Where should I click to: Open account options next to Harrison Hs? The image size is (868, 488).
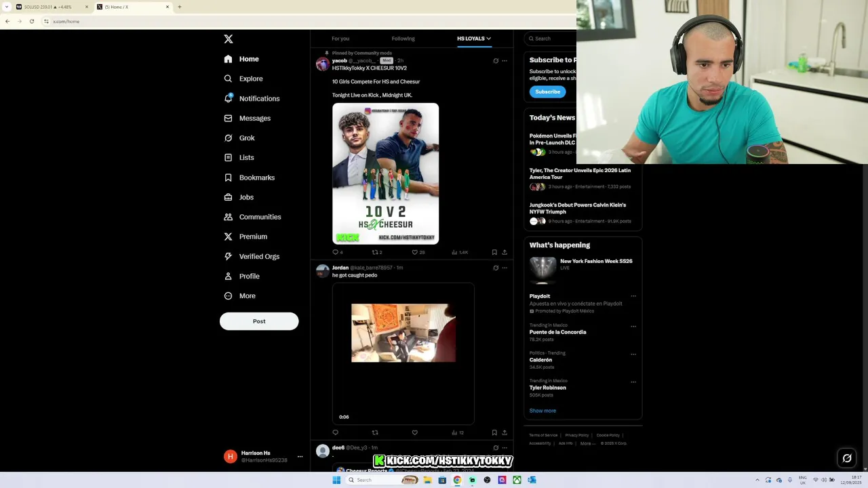click(x=300, y=456)
